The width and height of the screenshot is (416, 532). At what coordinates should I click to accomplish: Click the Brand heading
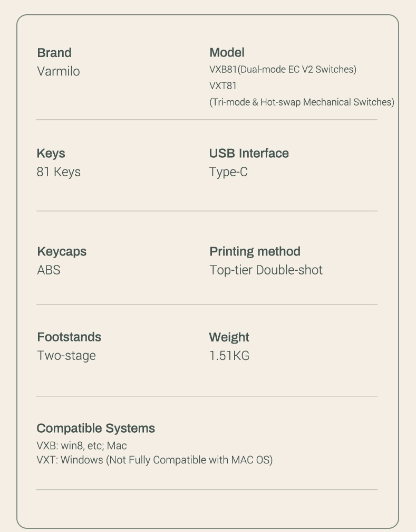point(54,53)
